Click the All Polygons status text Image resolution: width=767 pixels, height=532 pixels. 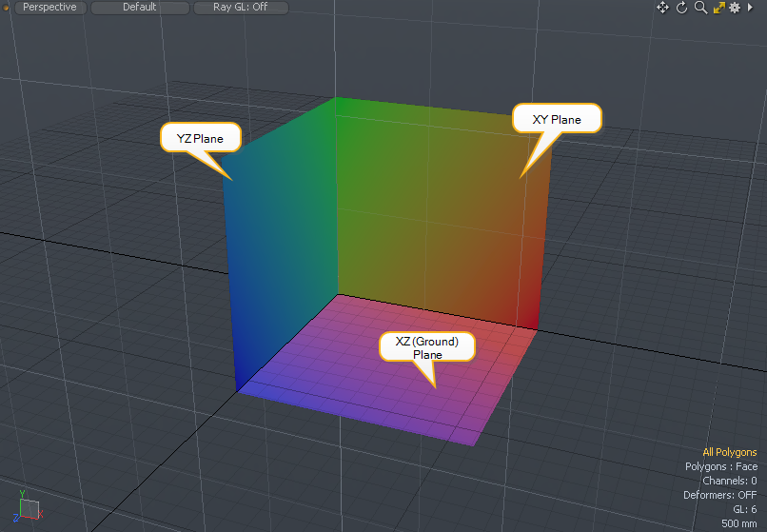(x=730, y=452)
